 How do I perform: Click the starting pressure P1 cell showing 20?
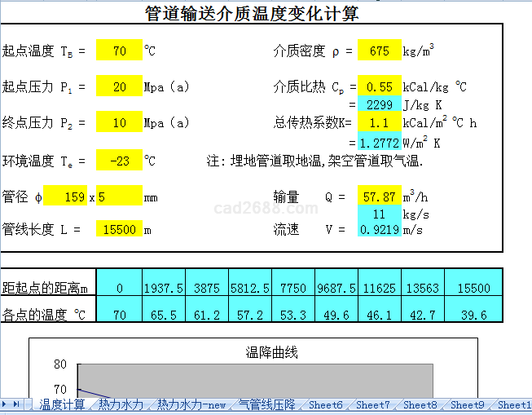[x=119, y=87]
